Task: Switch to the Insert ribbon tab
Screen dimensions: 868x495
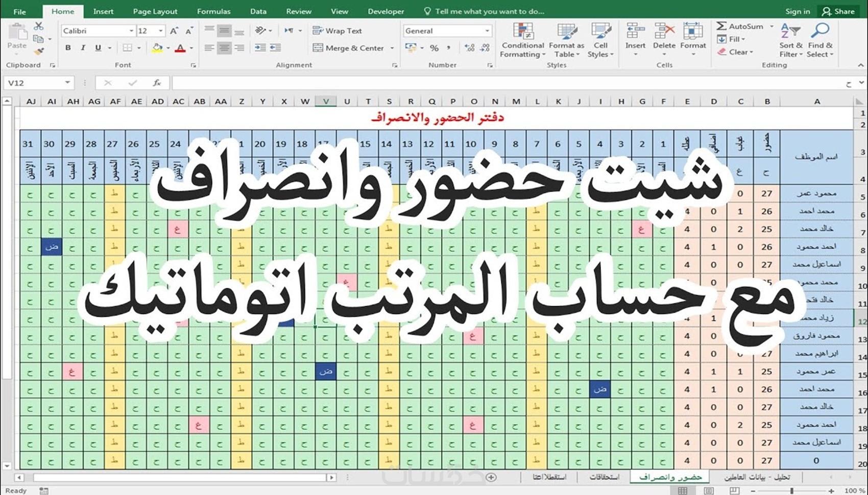Action: point(103,11)
